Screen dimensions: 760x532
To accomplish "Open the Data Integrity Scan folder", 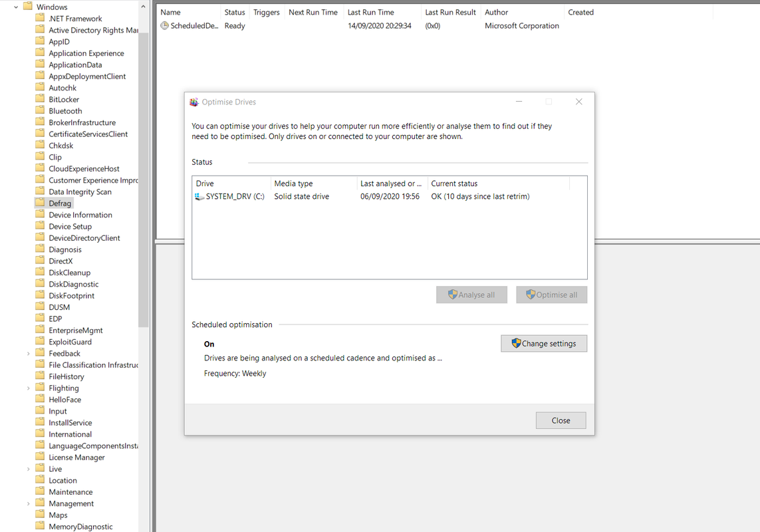I will pos(80,192).
